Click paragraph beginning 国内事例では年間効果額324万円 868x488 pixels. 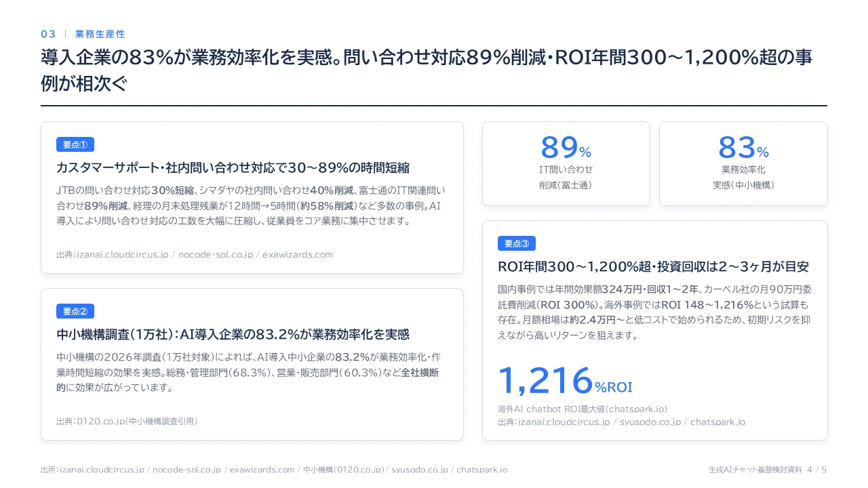(654, 311)
